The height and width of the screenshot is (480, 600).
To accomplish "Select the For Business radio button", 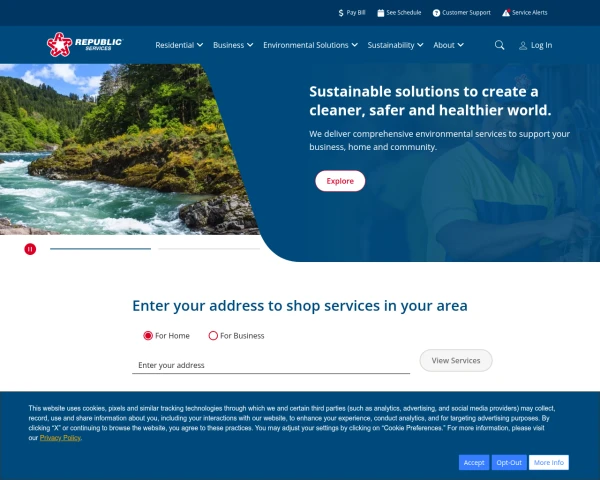I will coord(213,336).
